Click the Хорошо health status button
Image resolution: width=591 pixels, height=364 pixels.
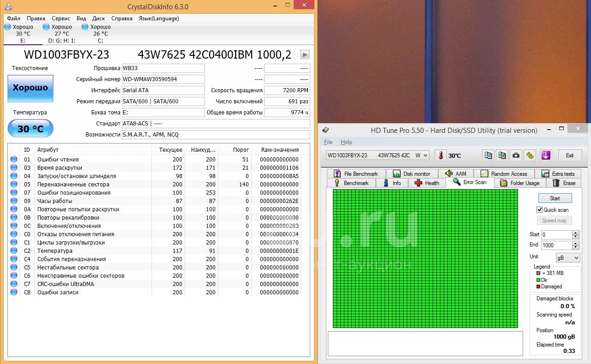pyautogui.click(x=30, y=88)
